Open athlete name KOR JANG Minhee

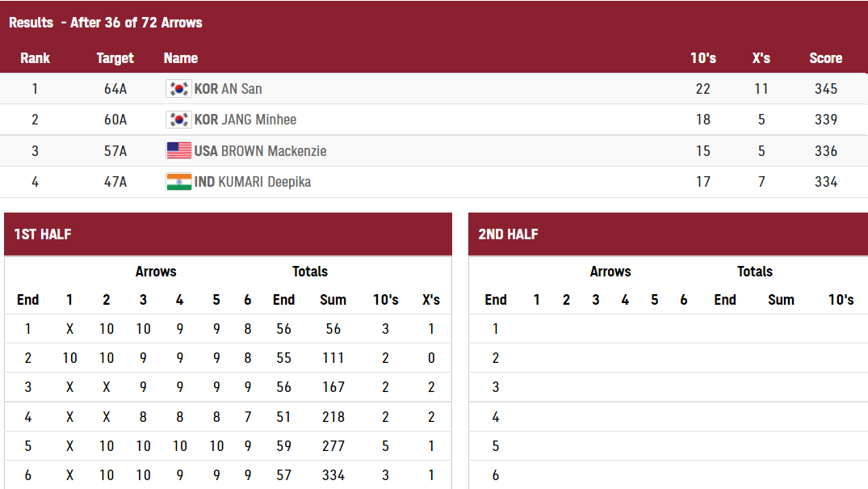point(245,119)
